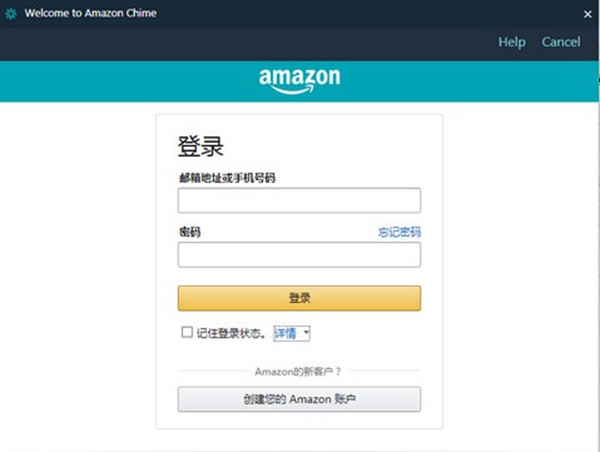
Task: Focus the 邮箱地址或手机号码 input field
Action: (x=299, y=200)
